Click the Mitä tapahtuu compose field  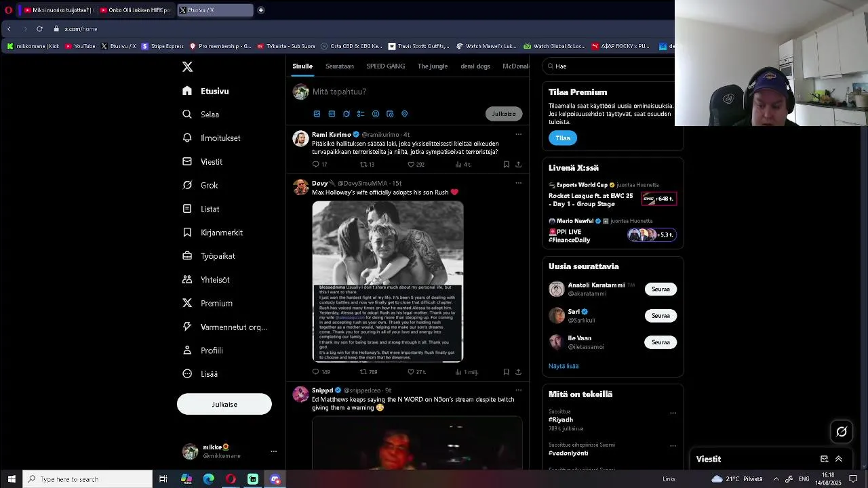point(417,91)
